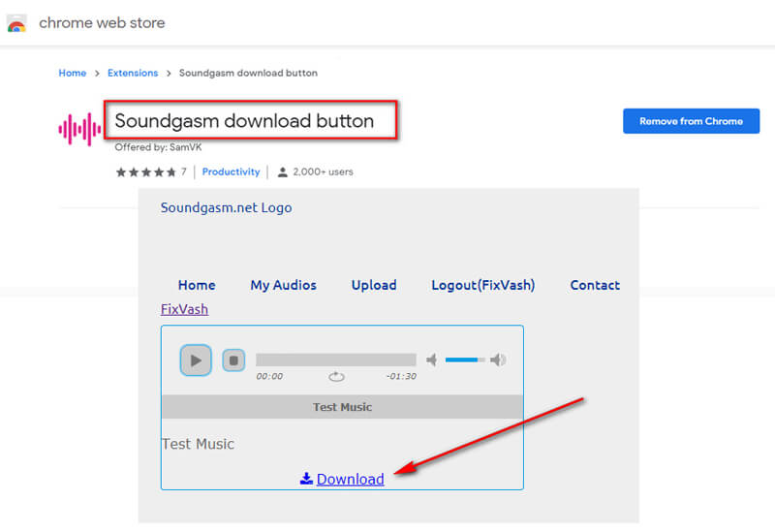Click the download arrow icon beside Download
The height and width of the screenshot is (532, 775).
click(x=306, y=478)
